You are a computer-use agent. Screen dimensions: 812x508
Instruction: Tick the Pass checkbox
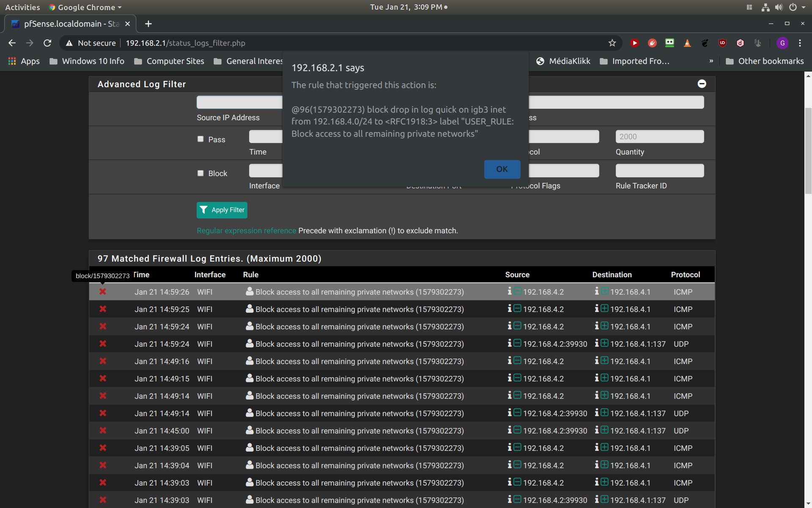pyautogui.click(x=200, y=139)
